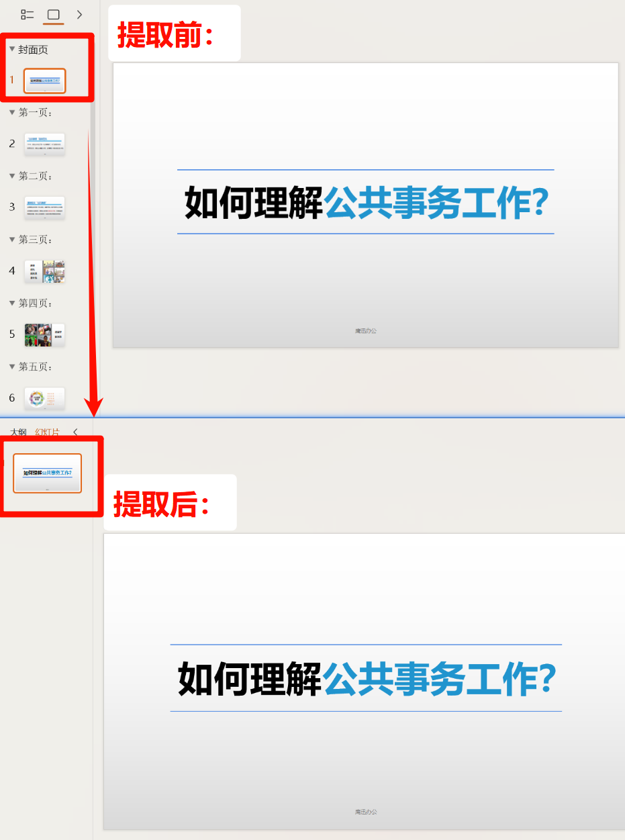Select the photo collage slide 4 thumbnail
Viewport: 625px width, 840px height.
(x=45, y=271)
